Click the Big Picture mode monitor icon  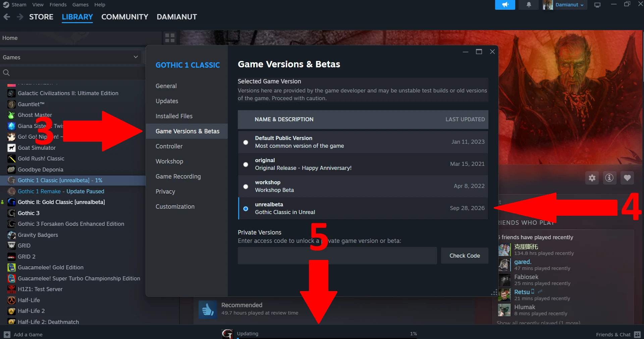click(597, 5)
